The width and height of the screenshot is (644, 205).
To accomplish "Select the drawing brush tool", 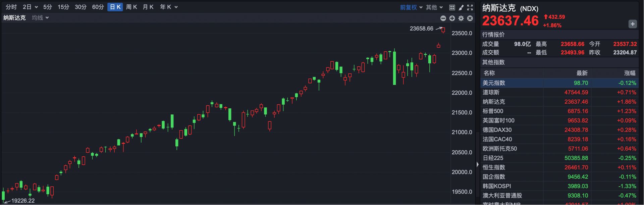I will [461, 7].
